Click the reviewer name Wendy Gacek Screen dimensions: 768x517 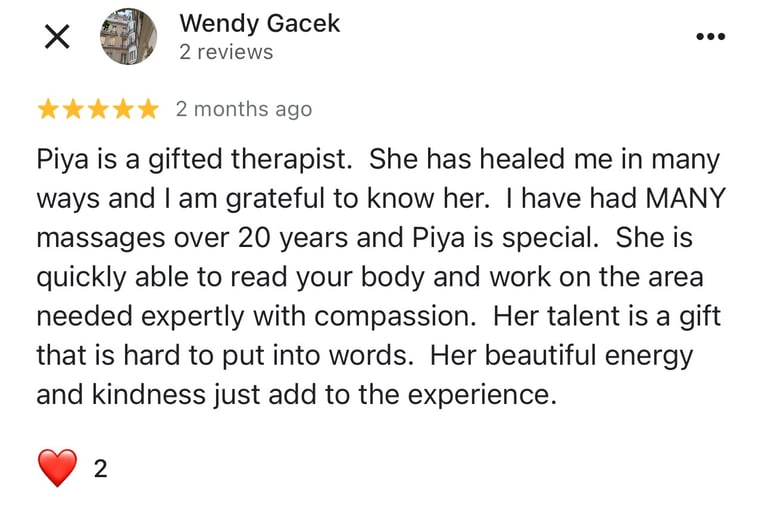click(x=260, y=23)
